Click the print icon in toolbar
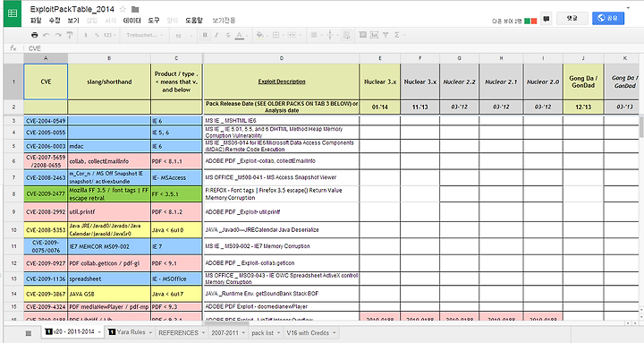 [35, 35]
